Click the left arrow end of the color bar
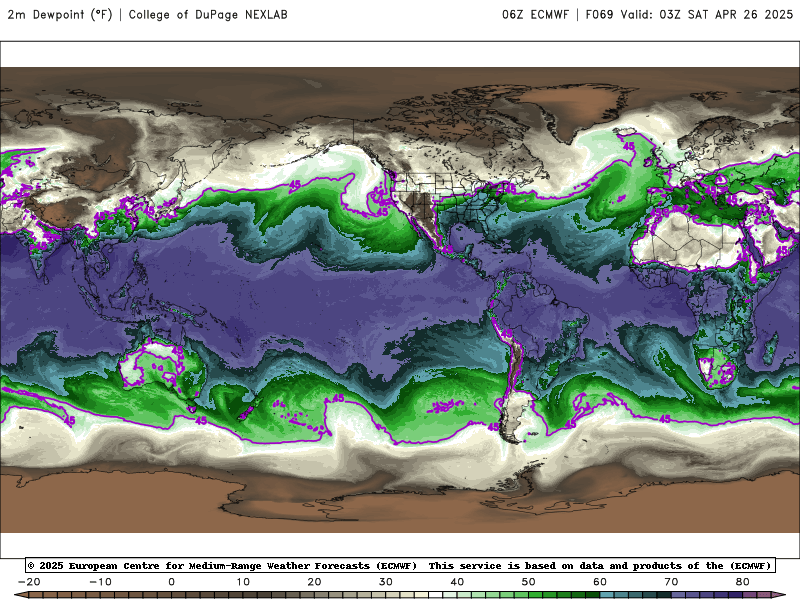 point(20,595)
